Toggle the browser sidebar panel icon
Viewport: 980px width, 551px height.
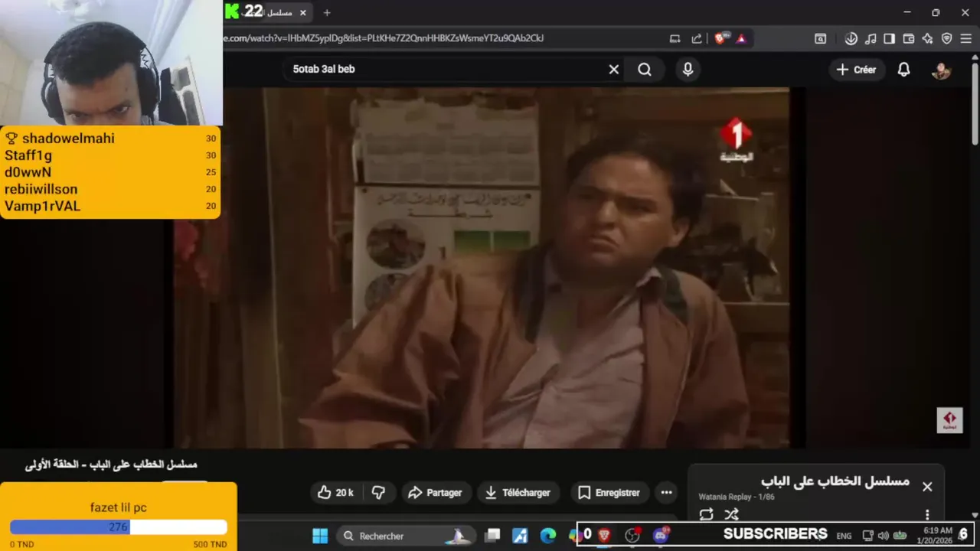[889, 38]
